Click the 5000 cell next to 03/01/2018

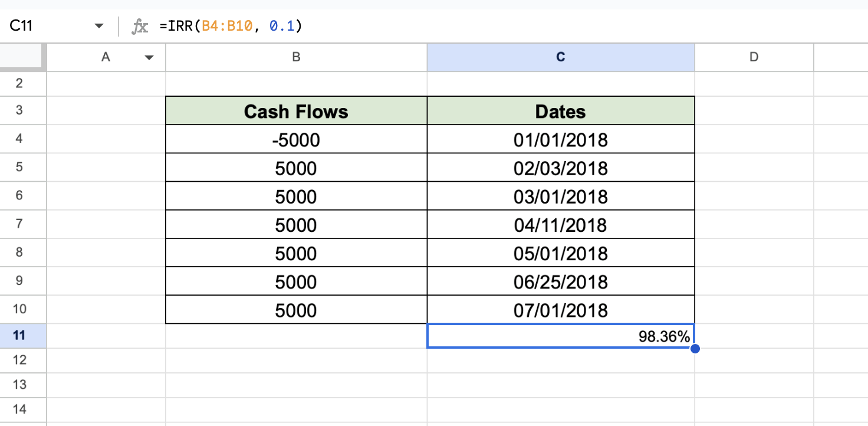(296, 196)
